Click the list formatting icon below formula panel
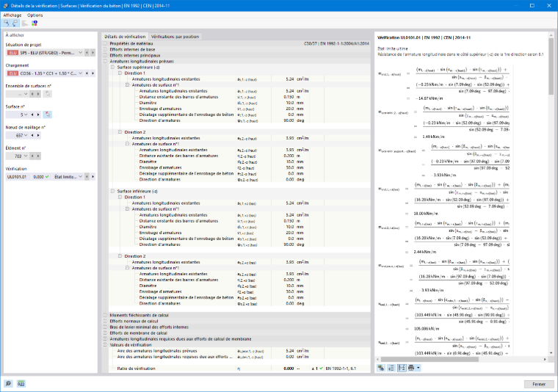 pos(391,368)
